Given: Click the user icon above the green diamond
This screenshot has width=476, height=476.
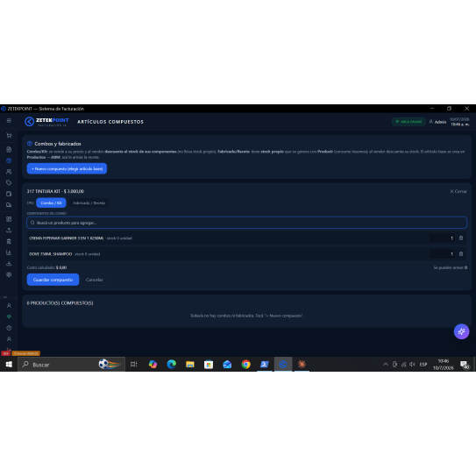Looking at the screenshot, I should [x=9, y=306].
